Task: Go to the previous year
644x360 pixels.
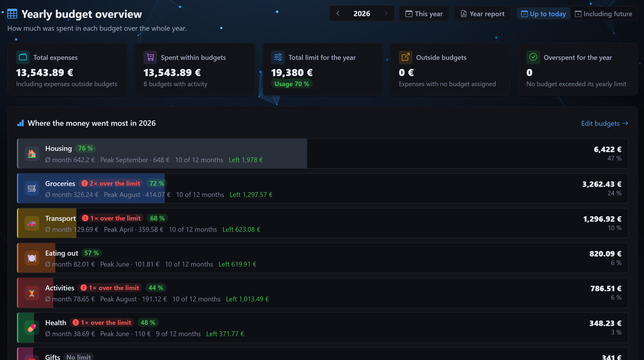Action: click(x=338, y=13)
